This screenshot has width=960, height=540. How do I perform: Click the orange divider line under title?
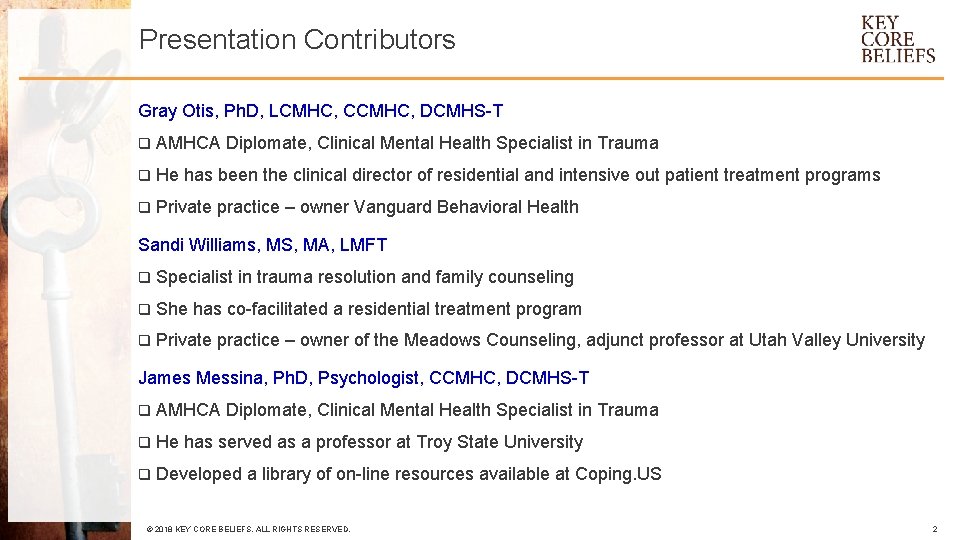point(481,78)
